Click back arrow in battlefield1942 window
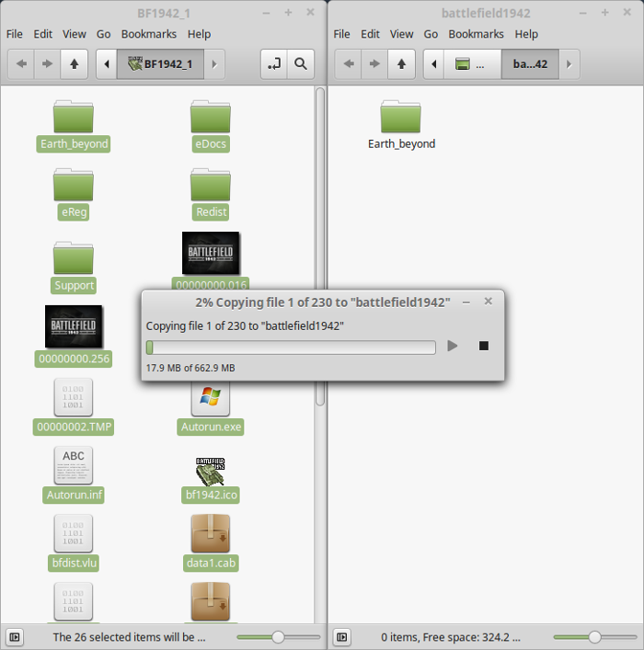The image size is (644, 650). [349, 63]
